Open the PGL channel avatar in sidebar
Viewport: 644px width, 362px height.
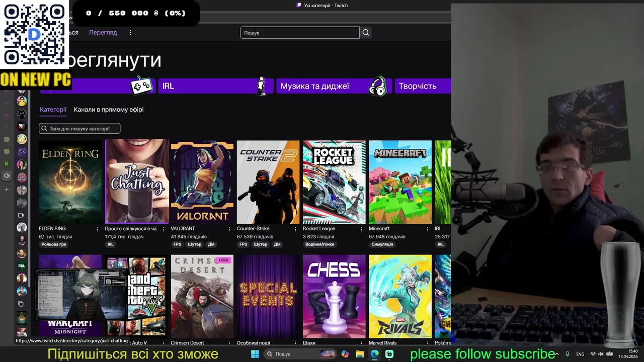22,265
